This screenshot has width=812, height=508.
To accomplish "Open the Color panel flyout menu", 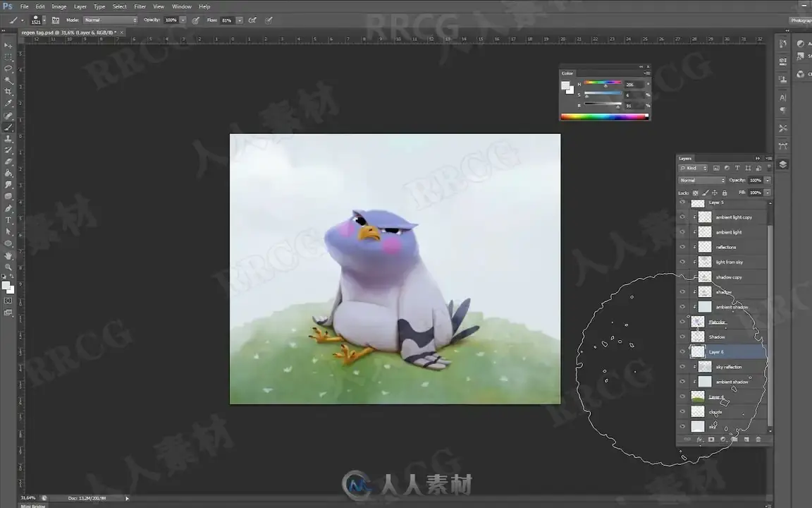I will coord(647,73).
